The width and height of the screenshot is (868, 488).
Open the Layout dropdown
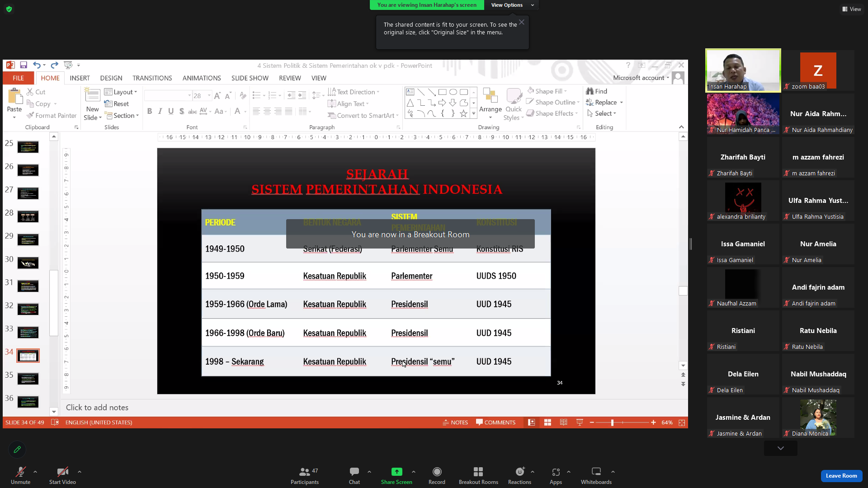click(x=121, y=92)
